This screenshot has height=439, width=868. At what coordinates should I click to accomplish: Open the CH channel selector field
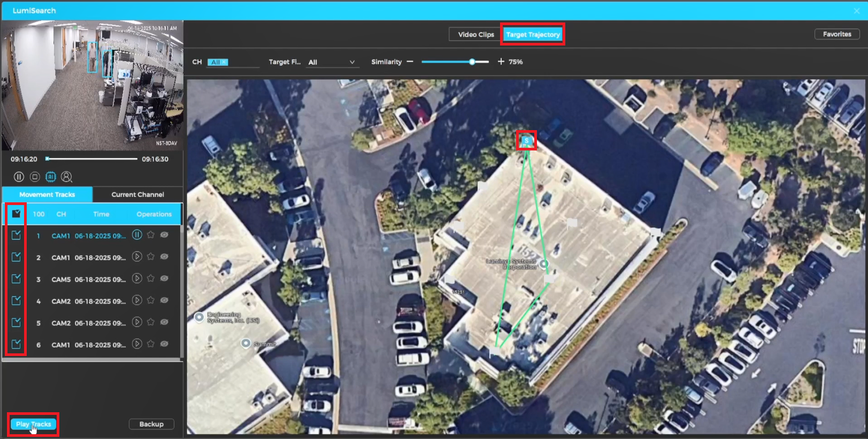point(233,62)
